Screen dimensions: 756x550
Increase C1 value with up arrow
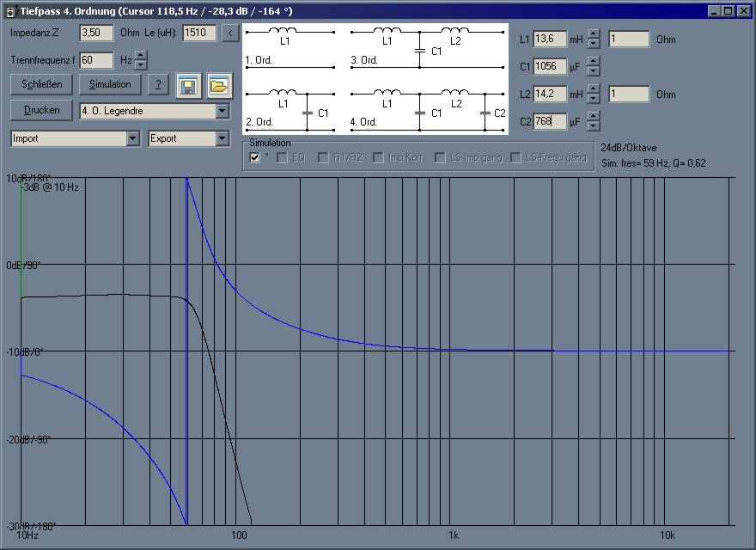[594, 62]
